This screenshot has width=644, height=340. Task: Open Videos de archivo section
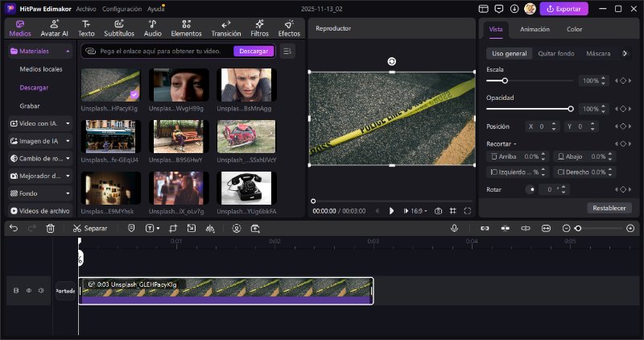(x=39, y=211)
